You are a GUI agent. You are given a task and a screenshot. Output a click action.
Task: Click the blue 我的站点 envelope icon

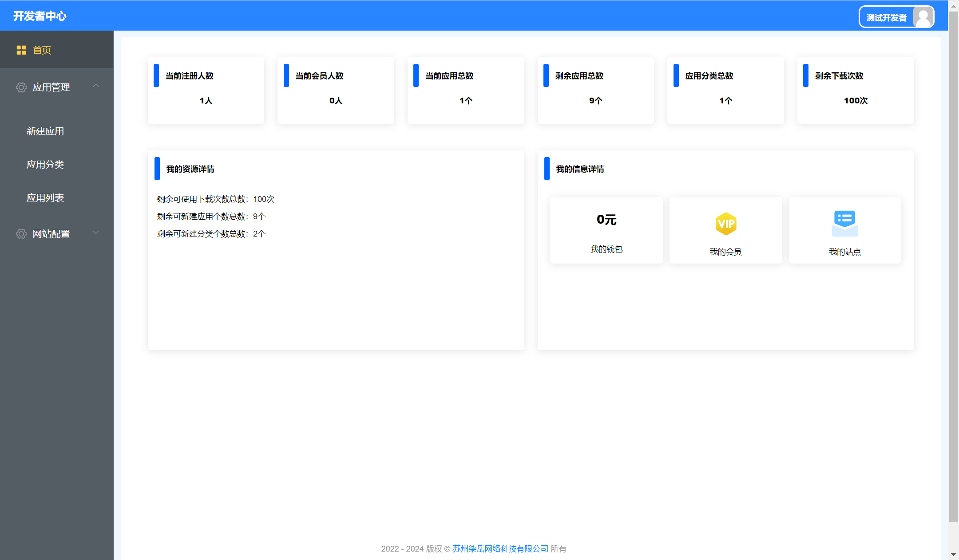[x=844, y=223]
